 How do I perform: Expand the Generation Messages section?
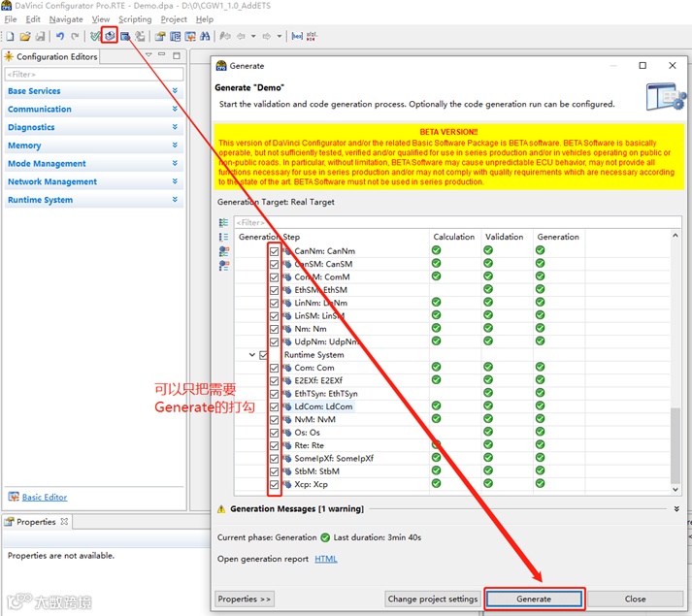(x=676, y=508)
